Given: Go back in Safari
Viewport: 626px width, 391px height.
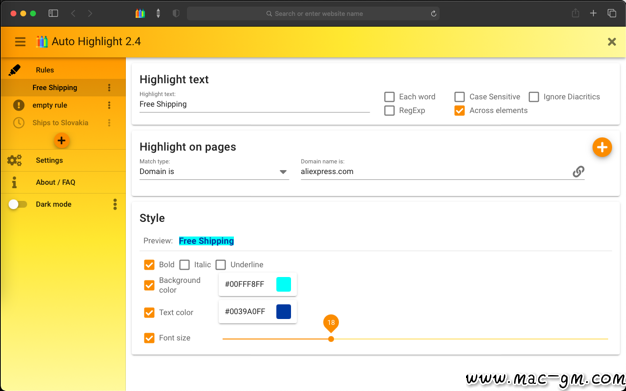Looking at the screenshot, I should coord(73,14).
